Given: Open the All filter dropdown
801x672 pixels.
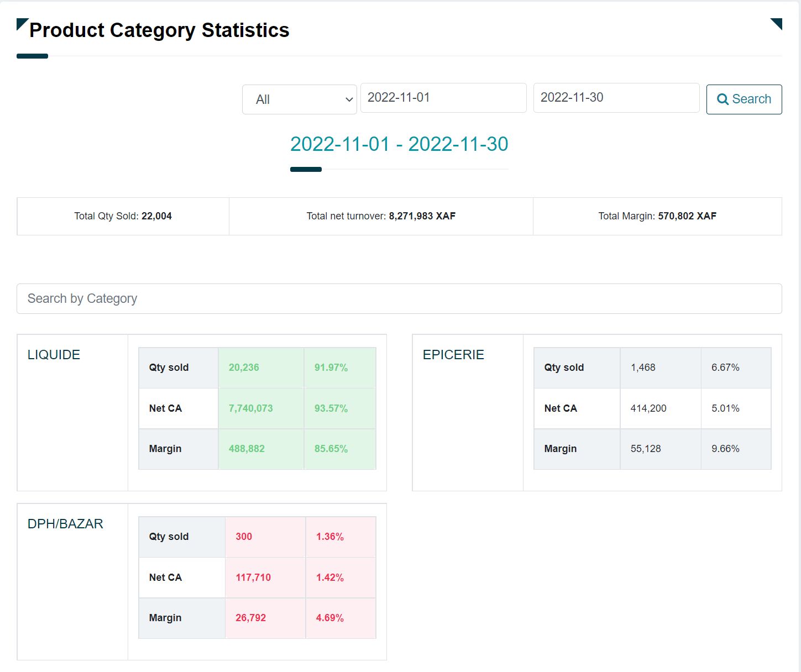Looking at the screenshot, I should click(x=299, y=99).
